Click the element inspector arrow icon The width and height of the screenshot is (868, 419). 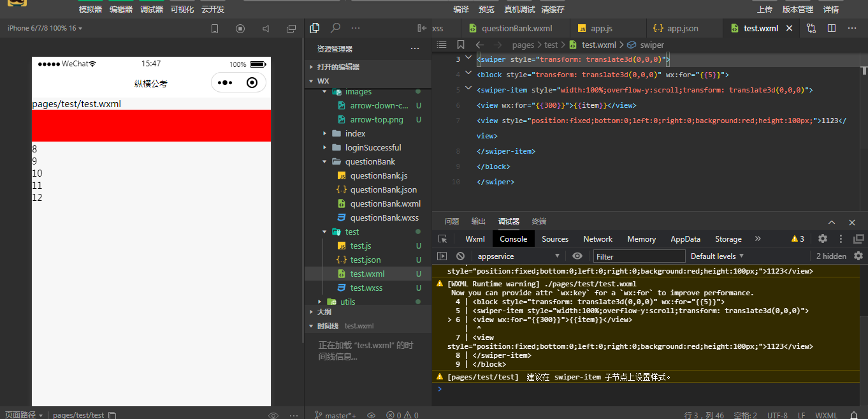442,239
